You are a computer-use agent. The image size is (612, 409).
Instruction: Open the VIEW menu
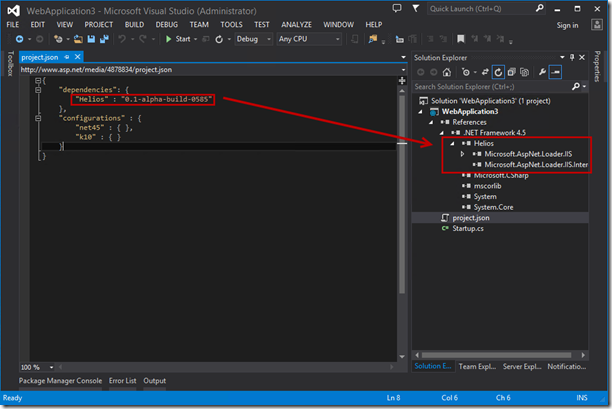coord(65,25)
